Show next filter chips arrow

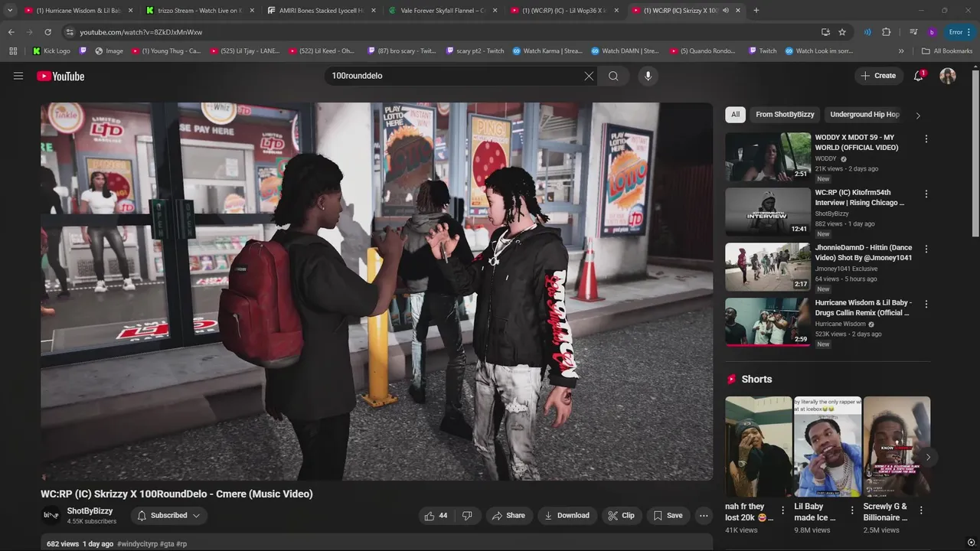point(918,115)
